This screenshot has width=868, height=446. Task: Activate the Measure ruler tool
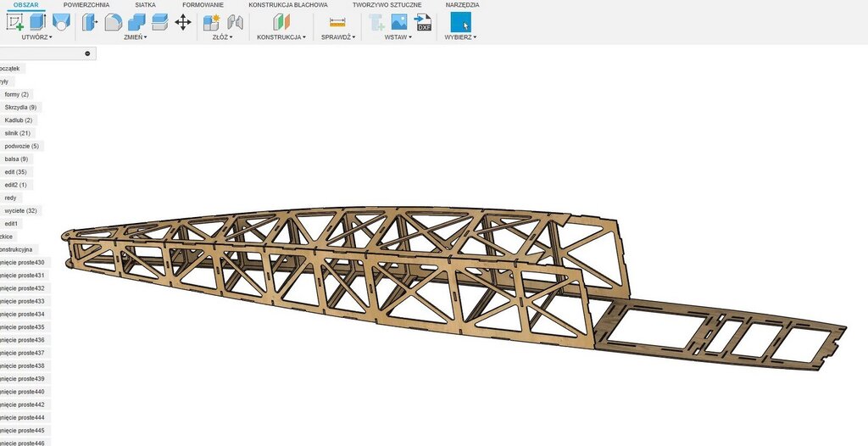coord(337,22)
